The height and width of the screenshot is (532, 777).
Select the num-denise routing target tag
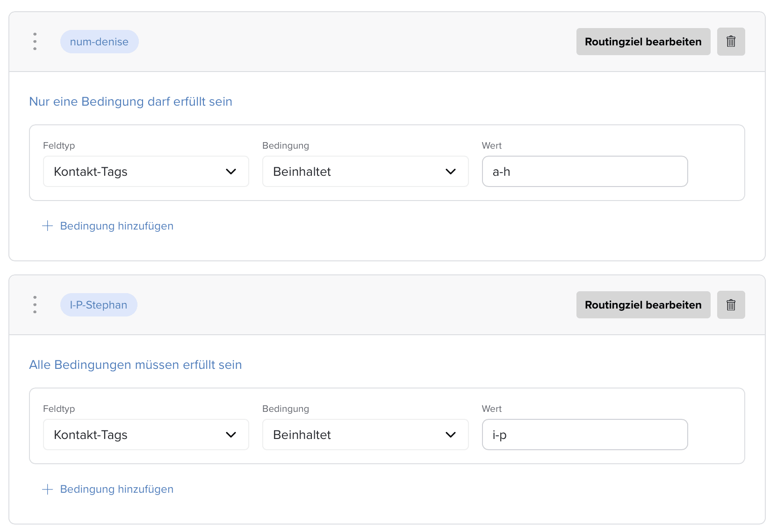[99, 42]
